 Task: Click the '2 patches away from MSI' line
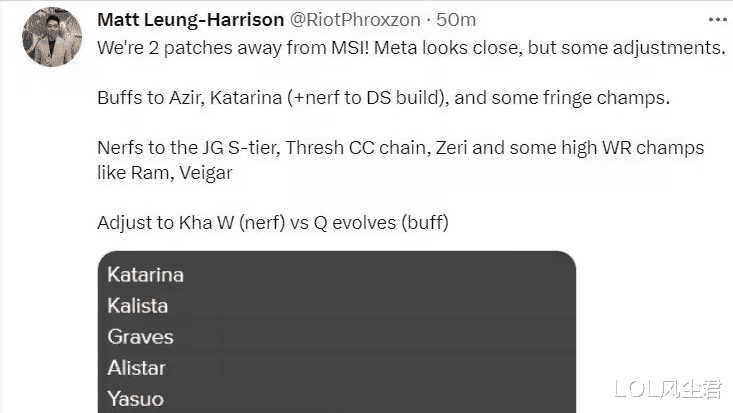coord(411,48)
